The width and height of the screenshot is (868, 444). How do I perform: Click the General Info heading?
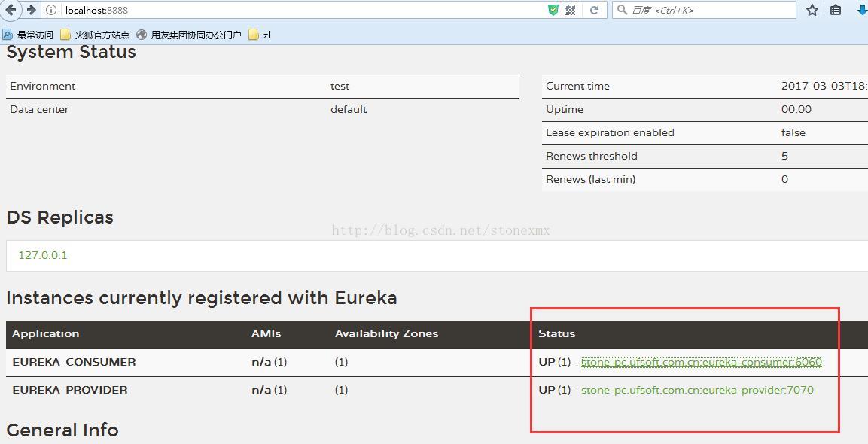[62, 430]
